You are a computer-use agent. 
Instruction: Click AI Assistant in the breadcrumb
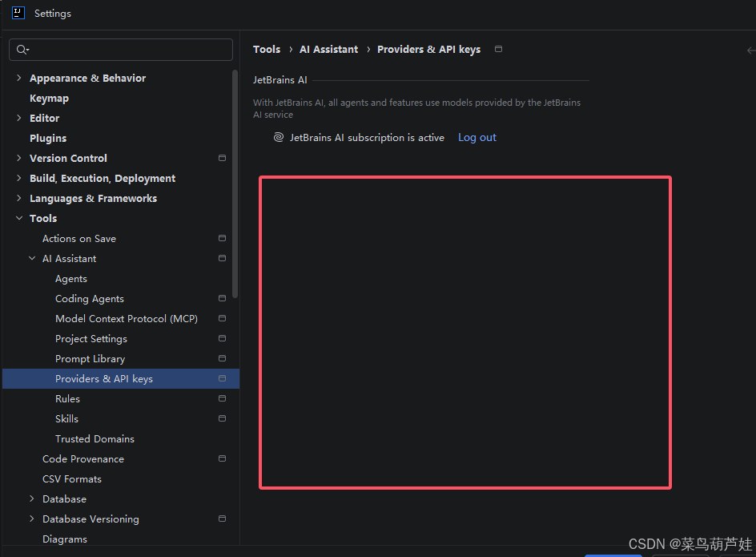click(329, 49)
